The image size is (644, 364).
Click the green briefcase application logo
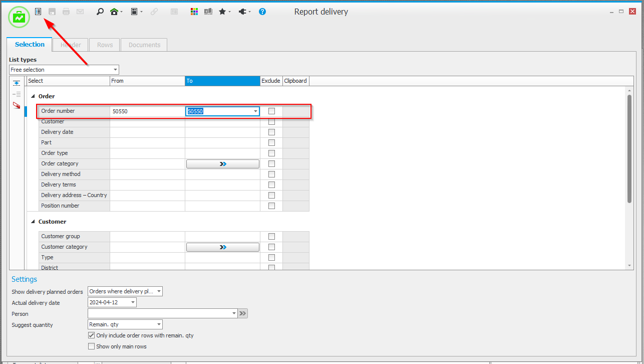pyautogui.click(x=19, y=17)
